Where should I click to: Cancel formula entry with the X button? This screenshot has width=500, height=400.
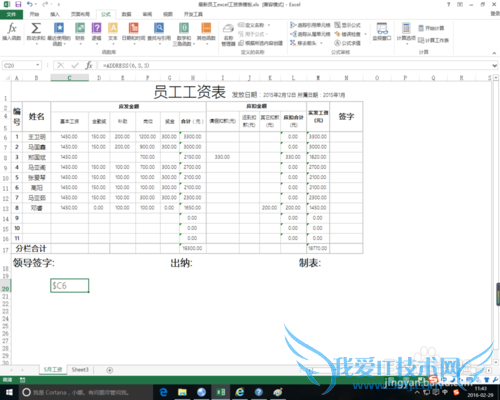[x=60, y=65]
